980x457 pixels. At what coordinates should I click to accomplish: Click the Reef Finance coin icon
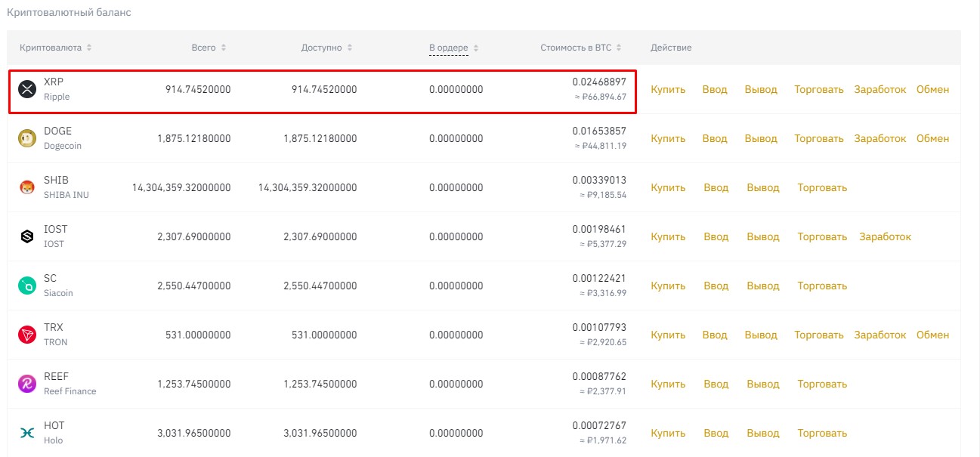click(27, 384)
